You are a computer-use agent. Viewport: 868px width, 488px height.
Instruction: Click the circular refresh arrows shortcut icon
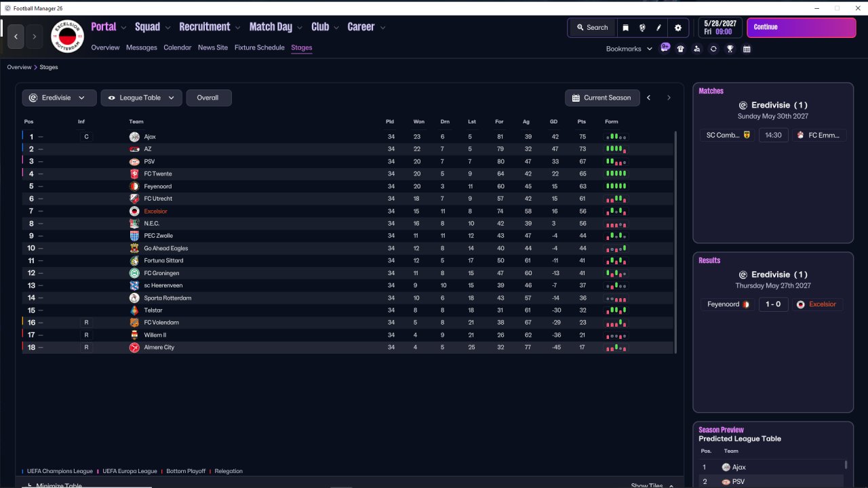click(x=713, y=49)
